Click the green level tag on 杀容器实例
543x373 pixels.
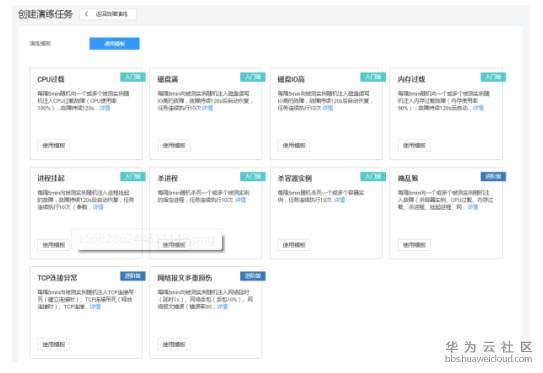[373, 176]
